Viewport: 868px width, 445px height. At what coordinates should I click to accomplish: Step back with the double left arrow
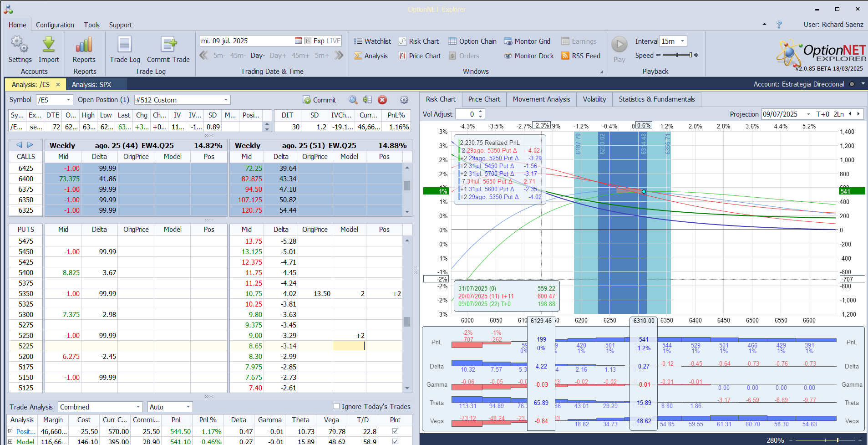pos(204,56)
